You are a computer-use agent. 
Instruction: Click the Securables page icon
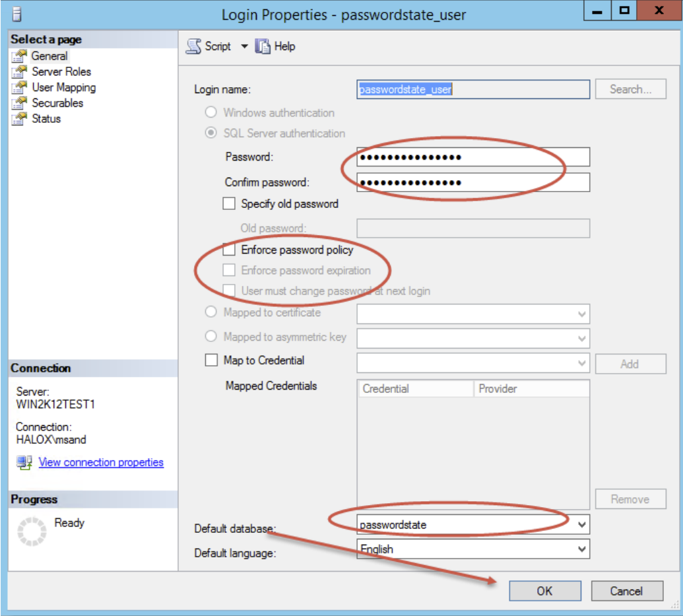tap(19, 103)
